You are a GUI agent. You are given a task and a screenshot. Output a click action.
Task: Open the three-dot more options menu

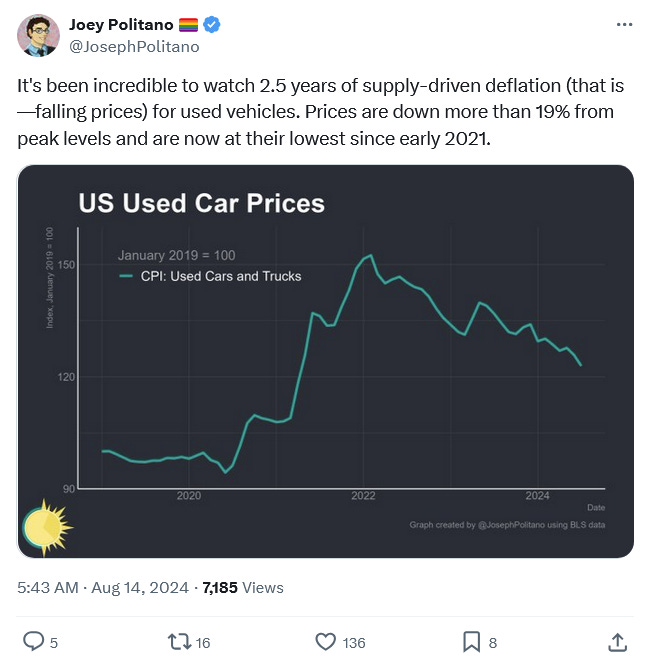tap(624, 25)
